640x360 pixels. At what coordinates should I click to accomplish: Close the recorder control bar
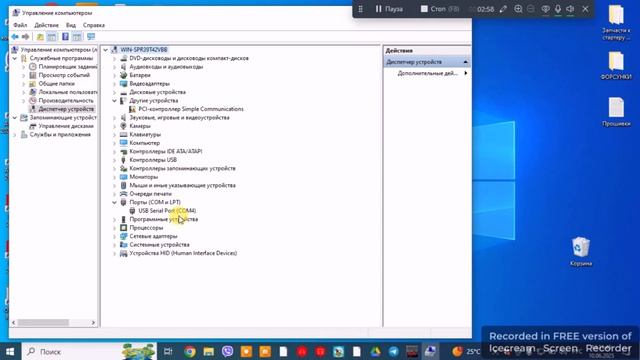[585, 9]
